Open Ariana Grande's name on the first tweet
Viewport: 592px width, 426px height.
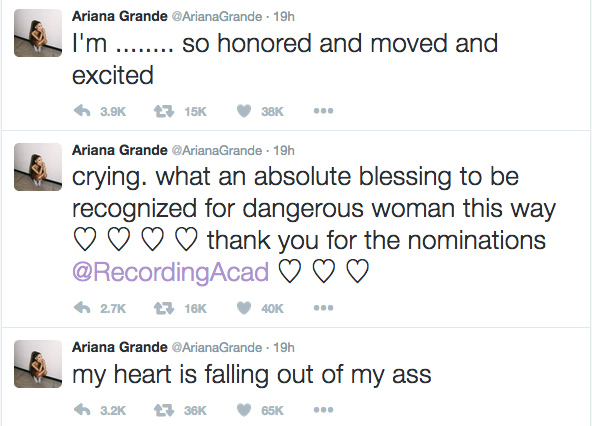[120, 16]
